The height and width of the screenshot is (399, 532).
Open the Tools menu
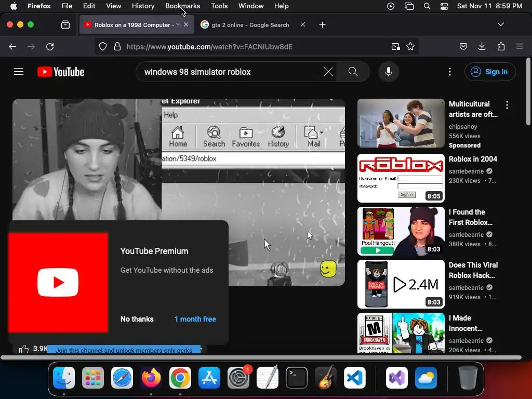[x=219, y=6]
